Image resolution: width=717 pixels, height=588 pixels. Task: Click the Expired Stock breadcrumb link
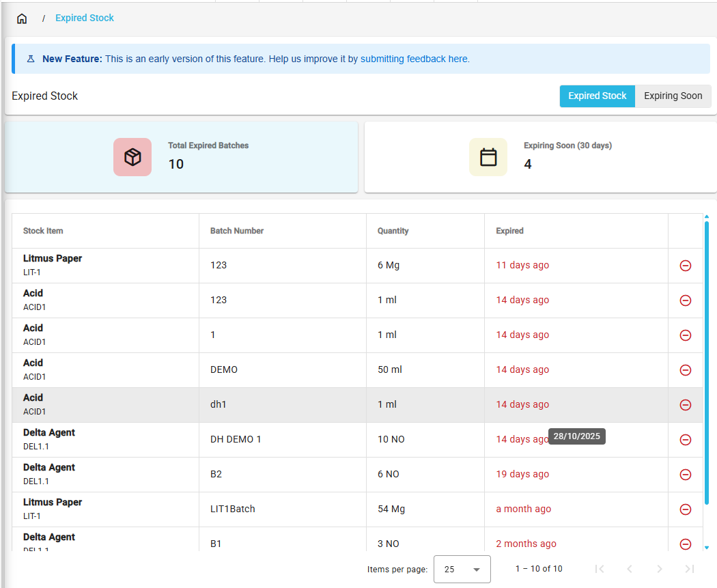pos(85,18)
